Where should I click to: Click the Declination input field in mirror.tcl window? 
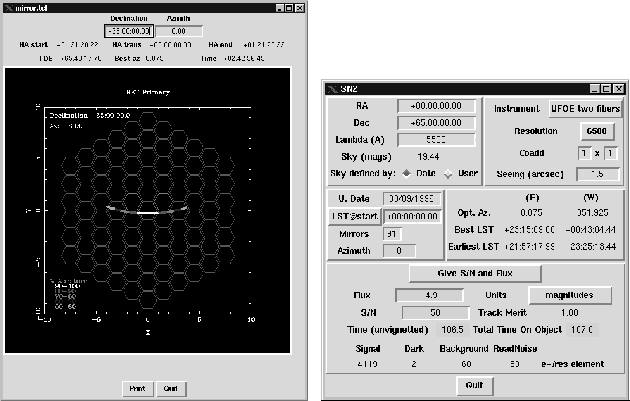(129, 31)
